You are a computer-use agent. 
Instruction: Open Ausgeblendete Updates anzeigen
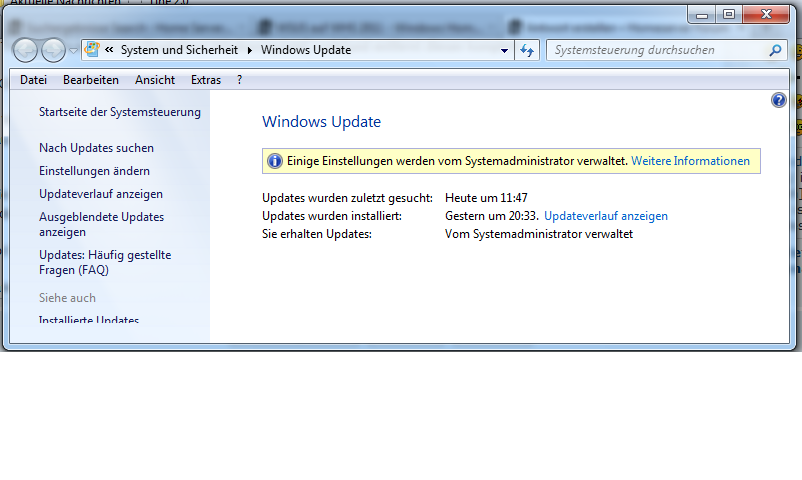click(x=101, y=224)
